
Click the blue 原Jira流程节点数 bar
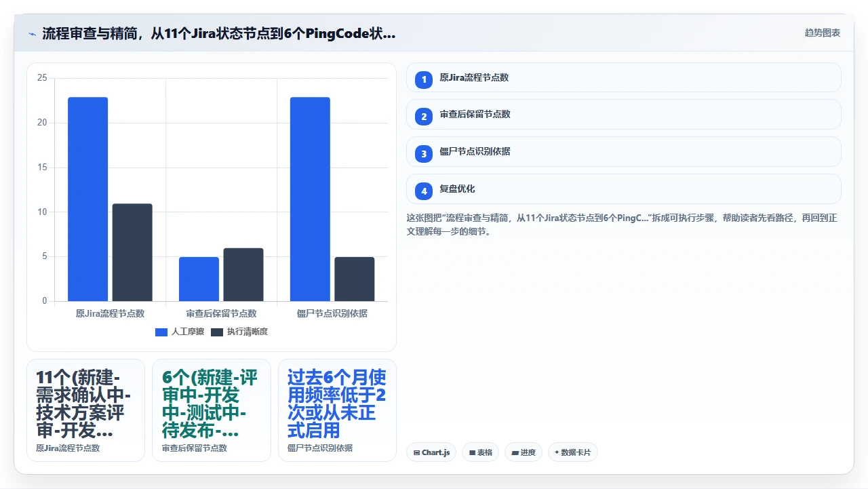(x=87, y=199)
